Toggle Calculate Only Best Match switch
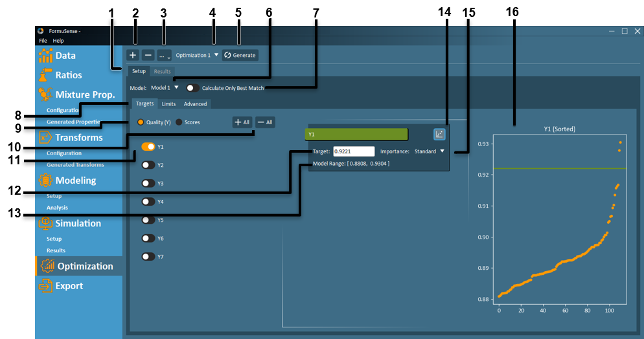Image resolution: width=644 pixels, height=339 pixels. (192, 88)
